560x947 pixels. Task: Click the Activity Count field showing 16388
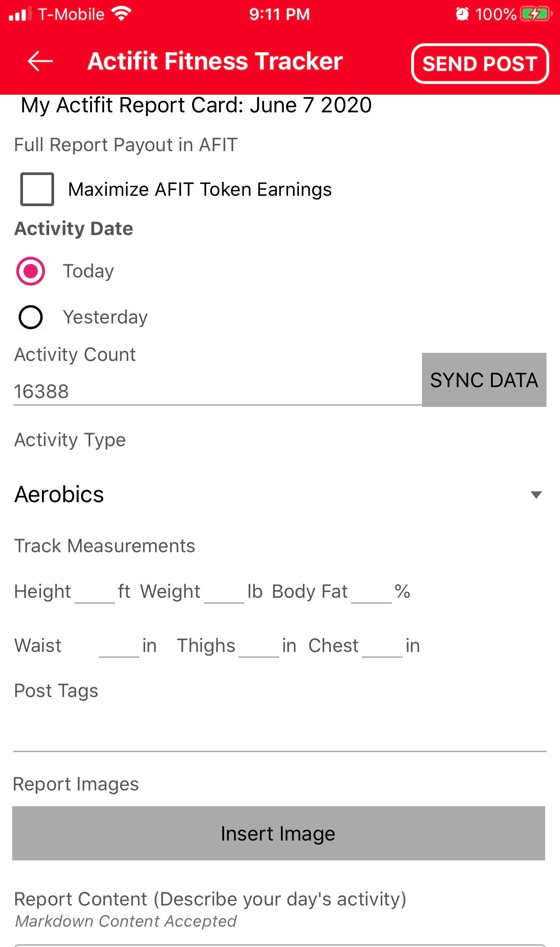[217, 392]
